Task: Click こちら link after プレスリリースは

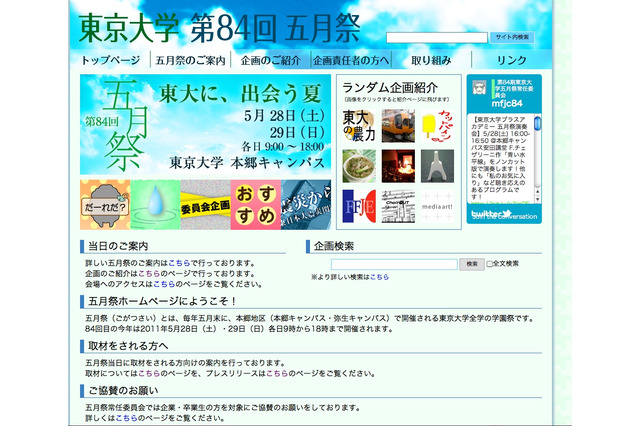Action: pyautogui.click(x=277, y=373)
